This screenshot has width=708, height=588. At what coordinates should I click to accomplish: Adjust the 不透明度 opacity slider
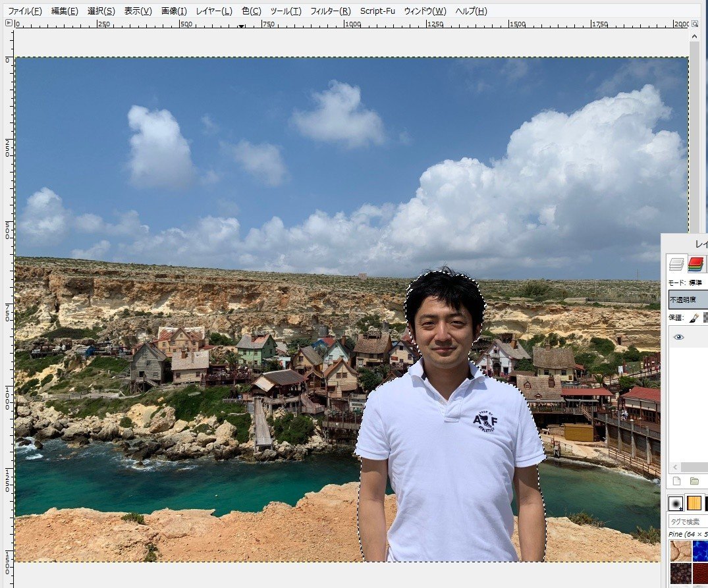click(688, 300)
